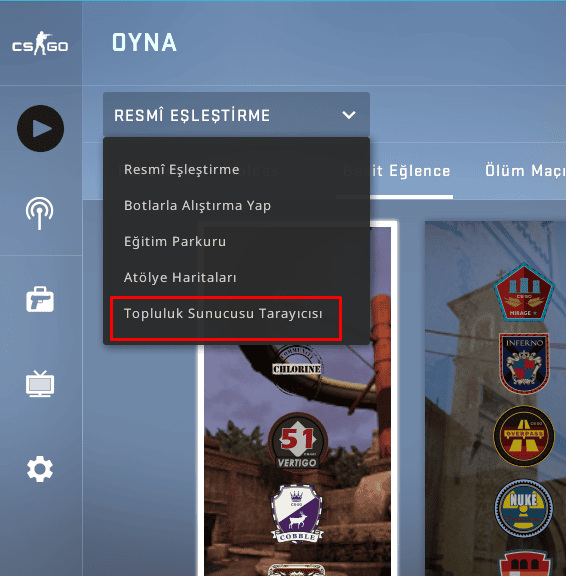Select the Inferno map badge
566x576 pixels.
click(524, 363)
